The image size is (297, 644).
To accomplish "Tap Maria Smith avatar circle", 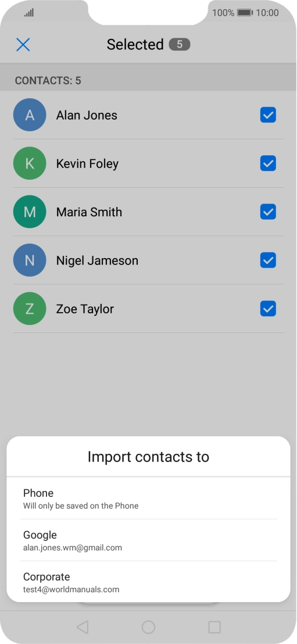I will (x=30, y=212).
